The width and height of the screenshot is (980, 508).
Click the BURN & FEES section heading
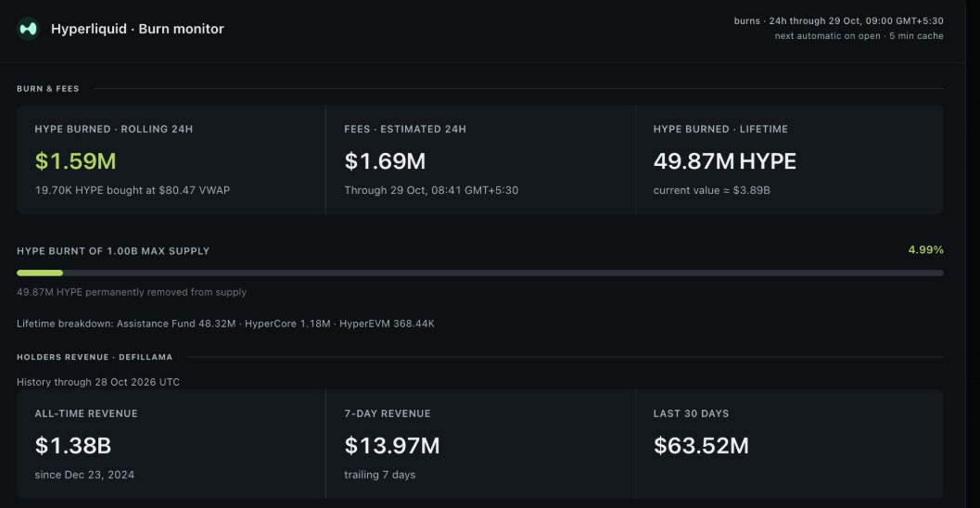click(48, 89)
